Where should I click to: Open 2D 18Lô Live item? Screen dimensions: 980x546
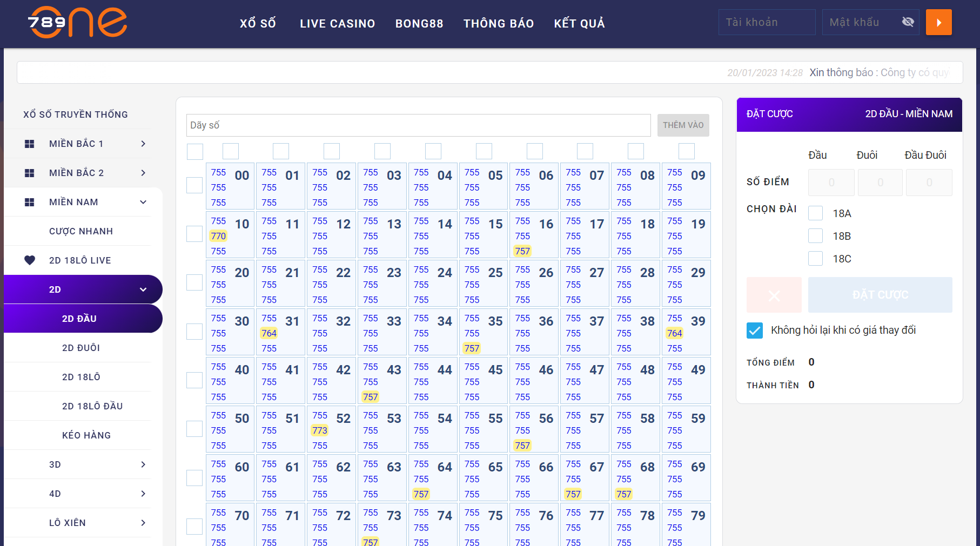80,260
